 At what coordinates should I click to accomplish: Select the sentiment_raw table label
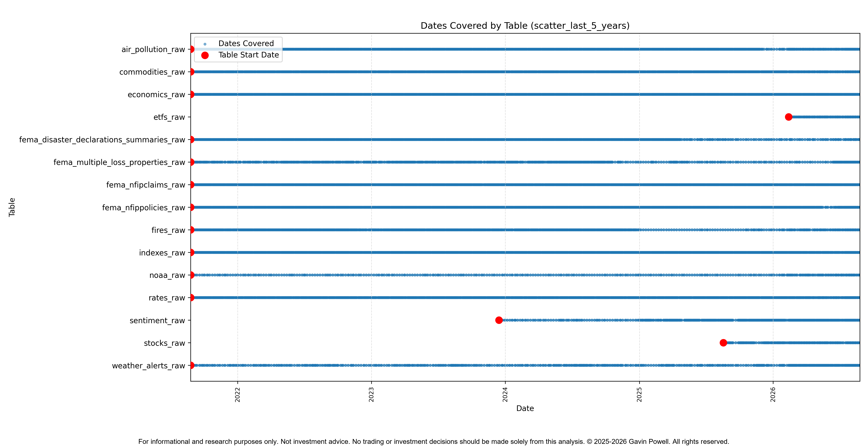coord(157,320)
